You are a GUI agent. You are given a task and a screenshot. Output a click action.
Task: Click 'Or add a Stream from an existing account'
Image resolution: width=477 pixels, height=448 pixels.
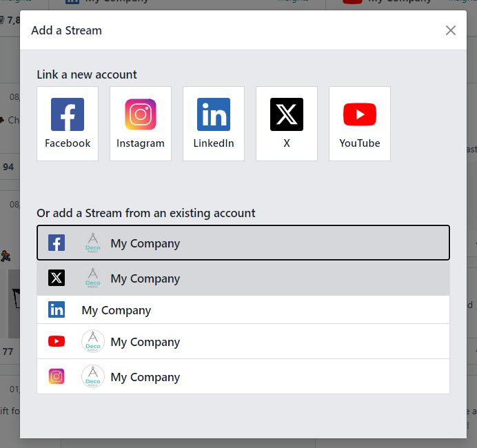146,213
